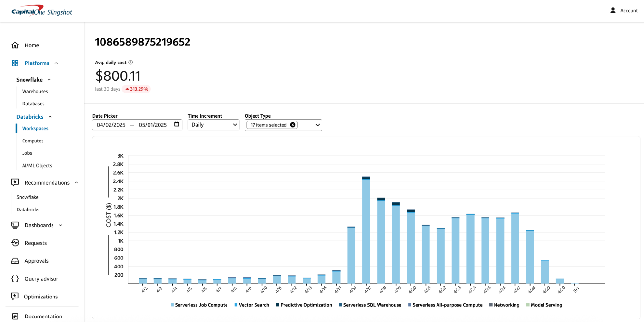Click the Recommendations star-chat icon
Image resolution: width=644 pixels, height=322 pixels.
pos(15,182)
